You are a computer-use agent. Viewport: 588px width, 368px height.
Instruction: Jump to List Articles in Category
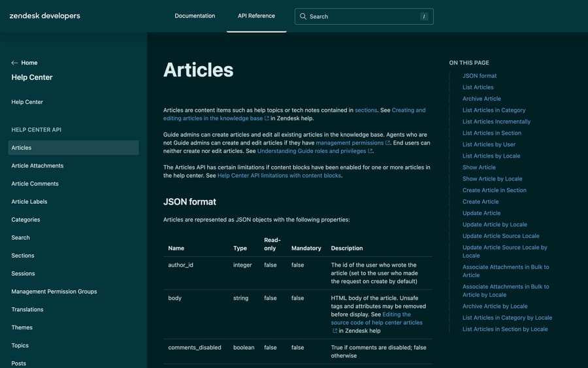(494, 110)
